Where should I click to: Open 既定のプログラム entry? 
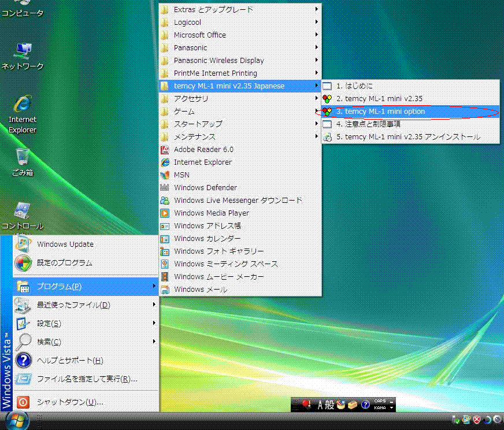(86, 263)
